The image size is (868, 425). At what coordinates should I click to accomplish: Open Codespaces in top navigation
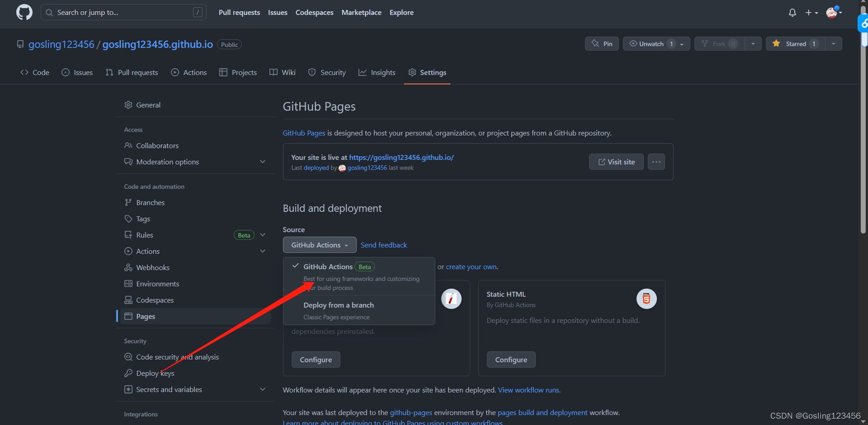tap(314, 13)
